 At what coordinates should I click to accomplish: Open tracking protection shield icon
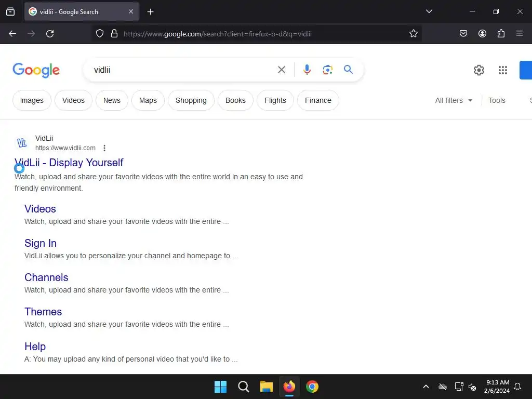tap(99, 34)
